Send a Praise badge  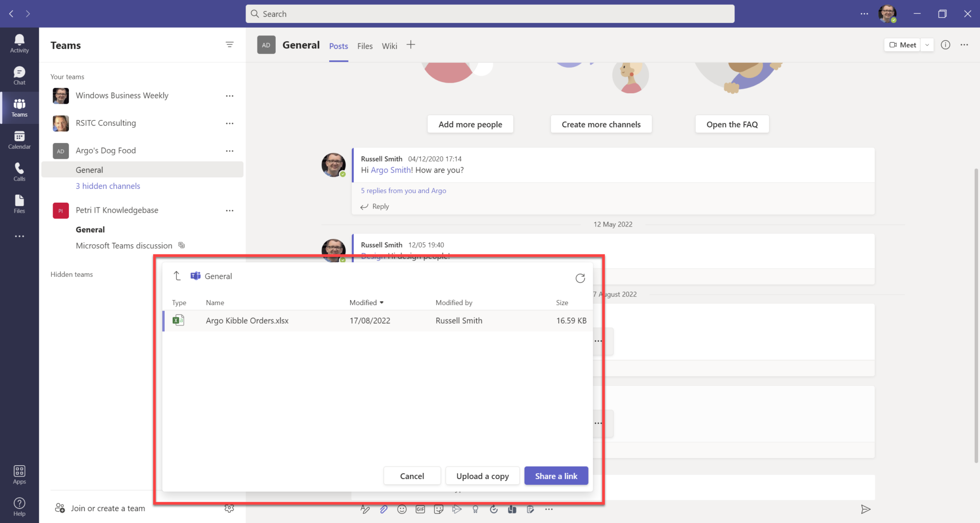475,509
